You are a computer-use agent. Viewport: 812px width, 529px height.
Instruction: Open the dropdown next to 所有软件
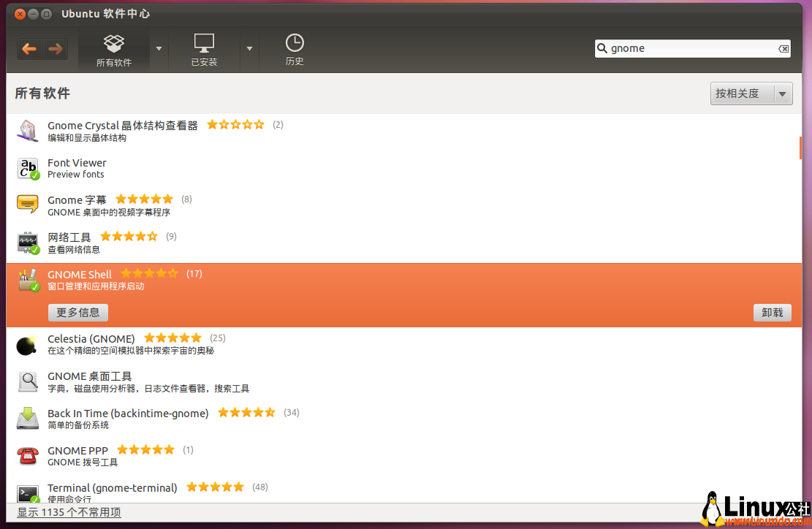tap(158, 48)
